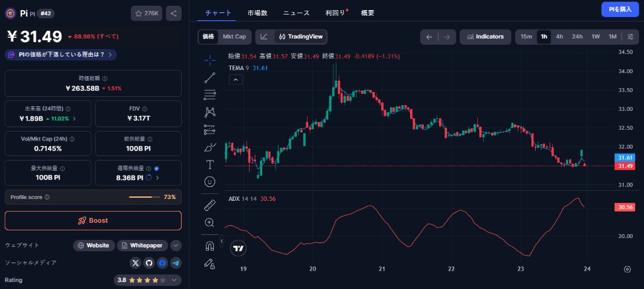Image resolution: width=644 pixels, height=289 pixels.
Task: Set the interval to 1h
Action: point(544,37)
